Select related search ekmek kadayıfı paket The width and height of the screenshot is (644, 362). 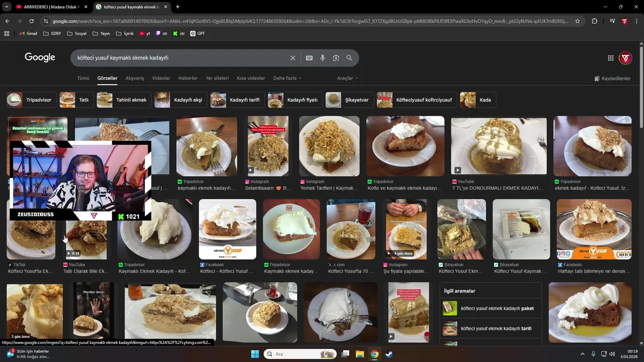click(491, 308)
